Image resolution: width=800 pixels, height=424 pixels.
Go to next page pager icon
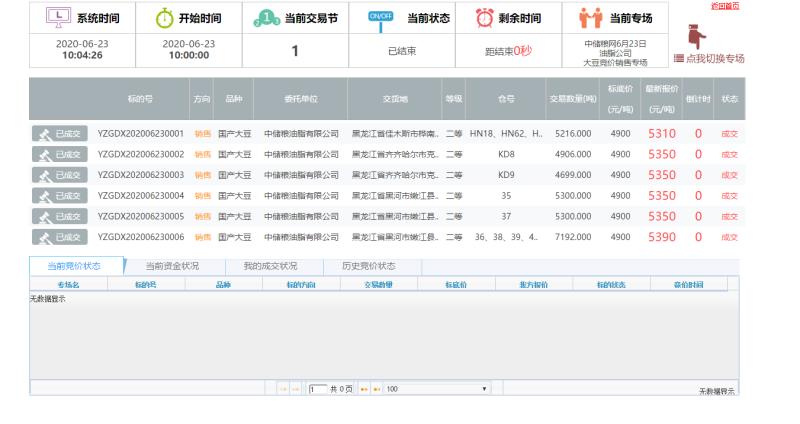(364, 389)
